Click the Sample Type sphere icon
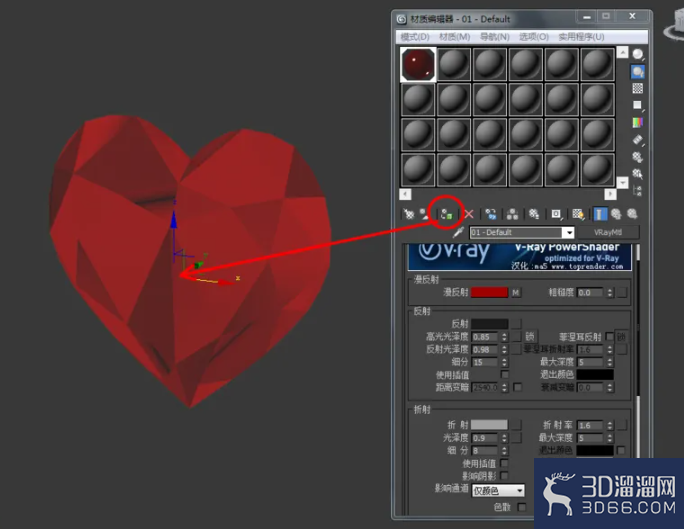The image size is (684, 529). coord(638,54)
